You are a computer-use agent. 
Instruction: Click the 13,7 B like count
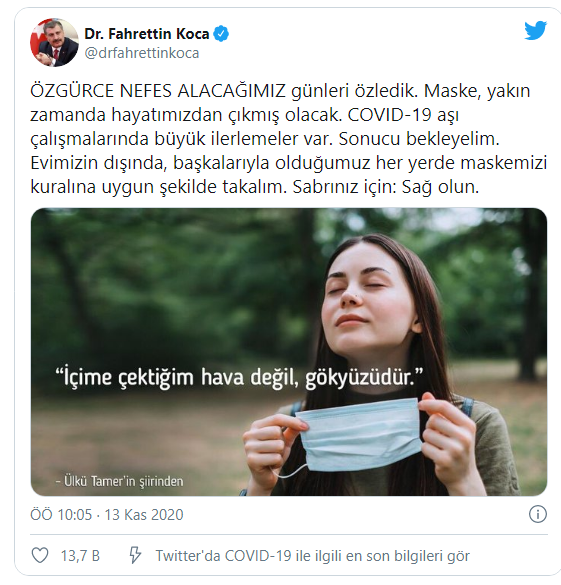point(80,556)
